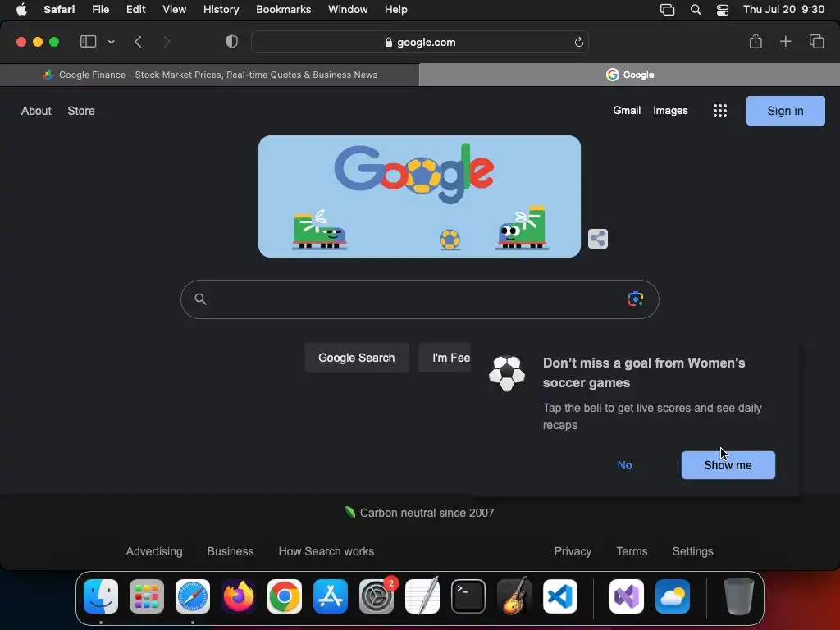Go back with the back arrow
The width and height of the screenshot is (840, 630).
pos(138,42)
